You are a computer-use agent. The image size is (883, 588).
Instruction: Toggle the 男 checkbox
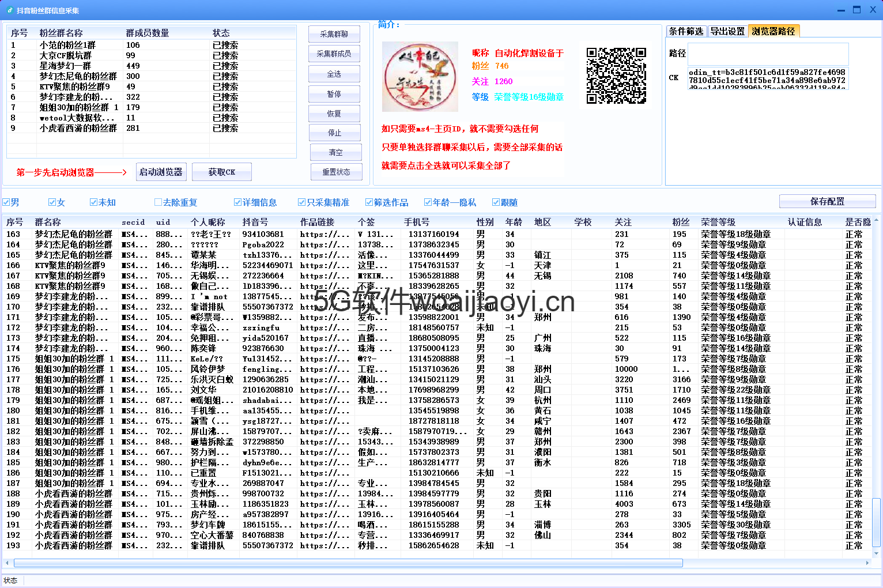click(x=11, y=202)
